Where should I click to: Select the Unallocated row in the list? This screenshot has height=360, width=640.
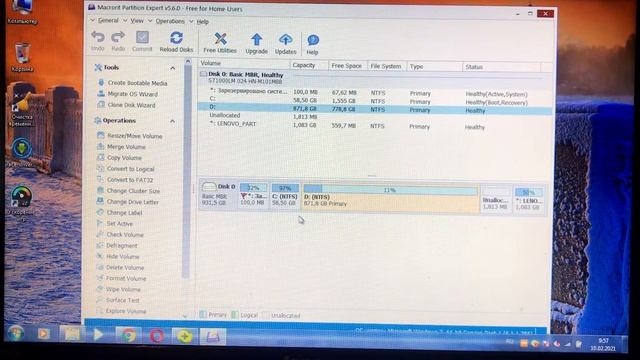(375, 116)
